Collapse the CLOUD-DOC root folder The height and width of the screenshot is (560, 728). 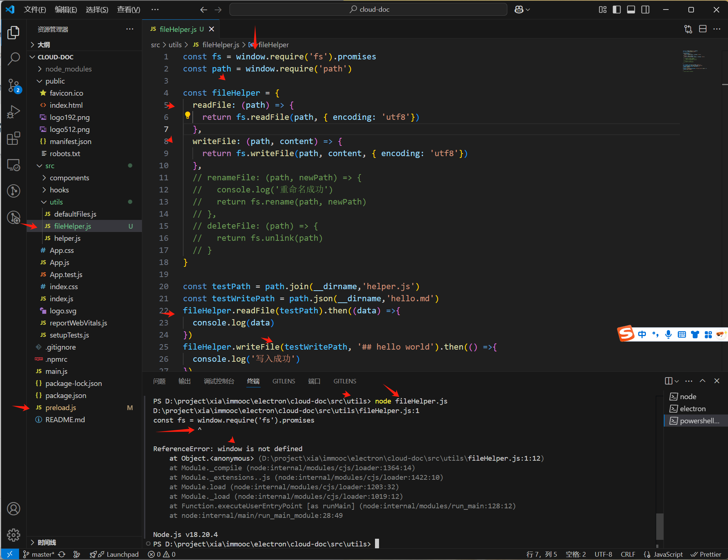coord(85,57)
